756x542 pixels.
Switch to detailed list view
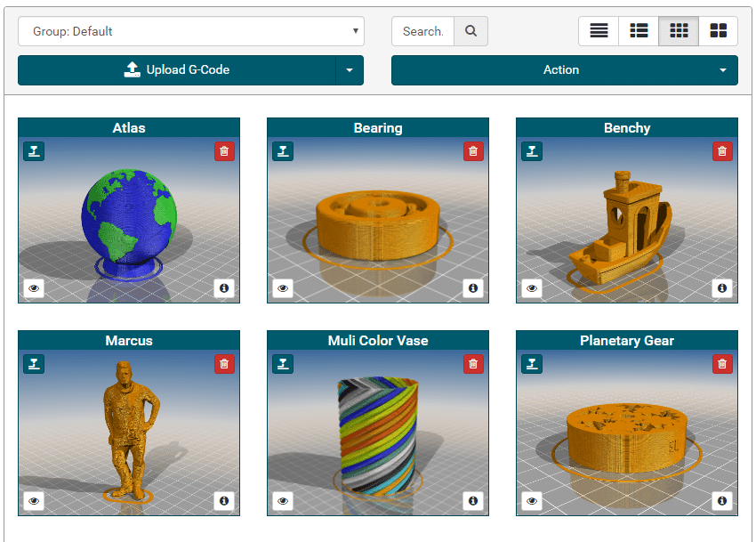click(639, 31)
